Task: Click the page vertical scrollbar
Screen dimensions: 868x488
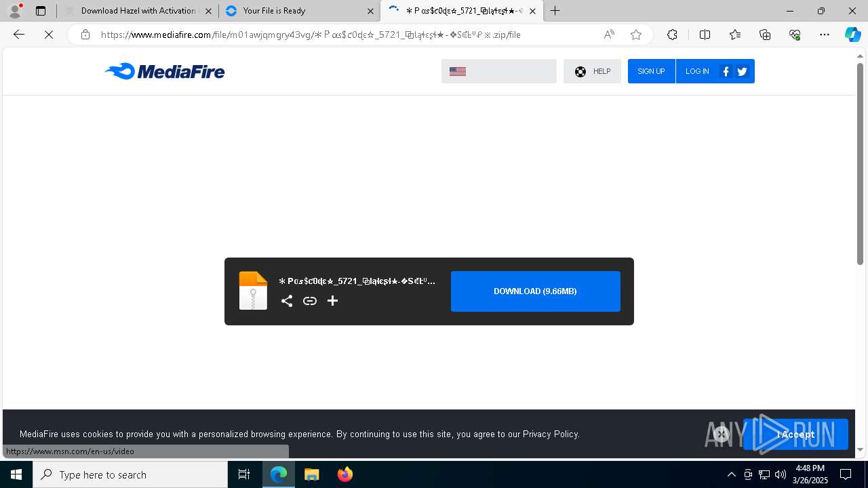Action: coord(860,163)
